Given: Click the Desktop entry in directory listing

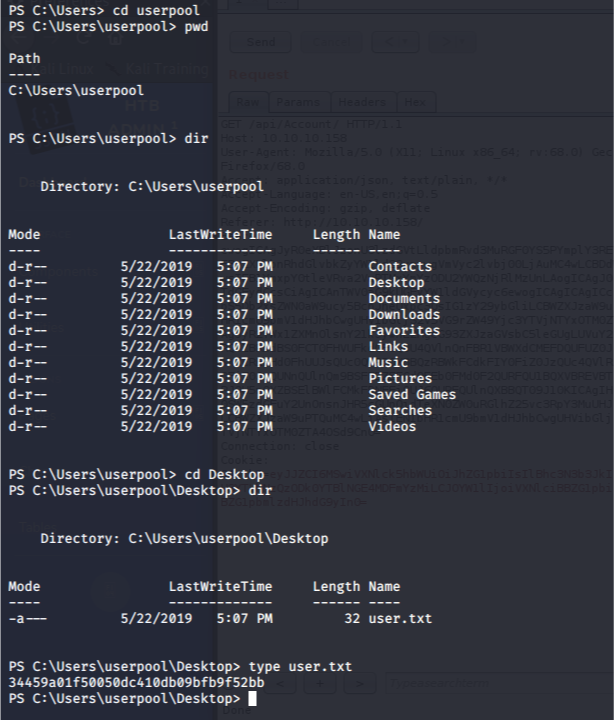Looking at the screenshot, I should (x=396, y=283).
